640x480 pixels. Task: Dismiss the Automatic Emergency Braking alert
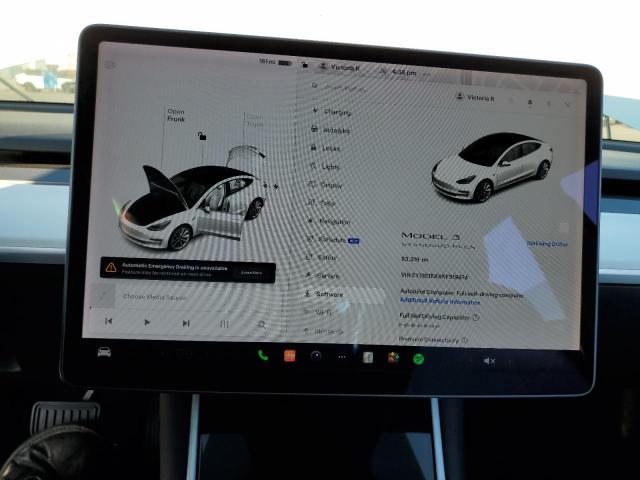(251, 272)
